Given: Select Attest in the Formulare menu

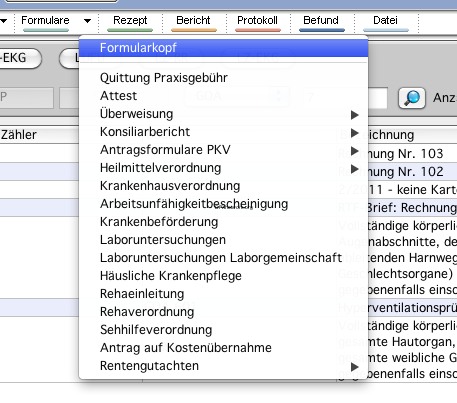Looking at the screenshot, I should pyautogui.click(x=223, y=96).
